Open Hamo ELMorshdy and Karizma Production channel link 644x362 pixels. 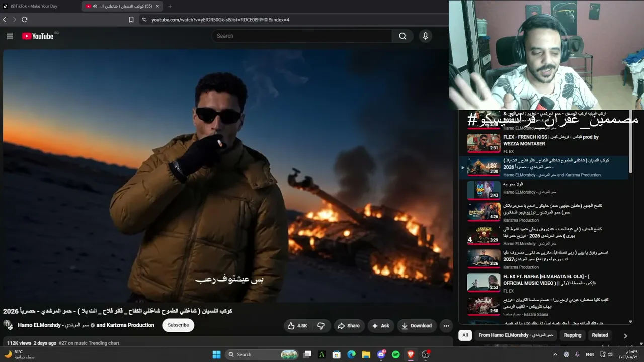coord(86,325)
